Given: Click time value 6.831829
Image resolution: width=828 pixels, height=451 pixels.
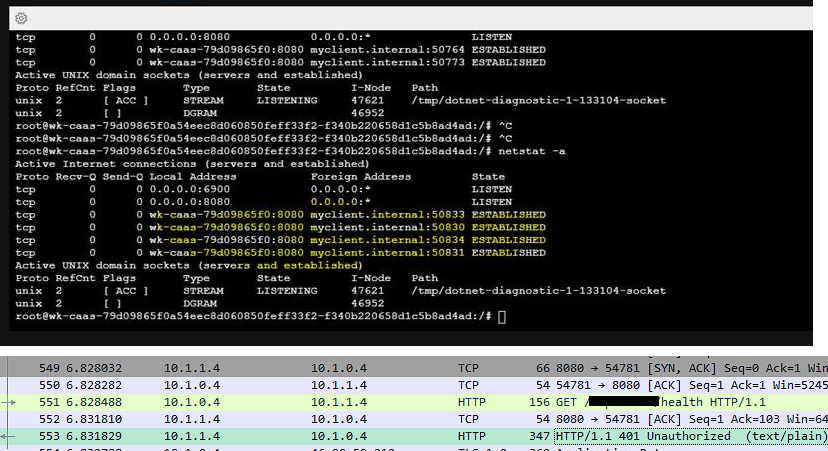Looking at the screenshot, I should [x=93, y=436].
